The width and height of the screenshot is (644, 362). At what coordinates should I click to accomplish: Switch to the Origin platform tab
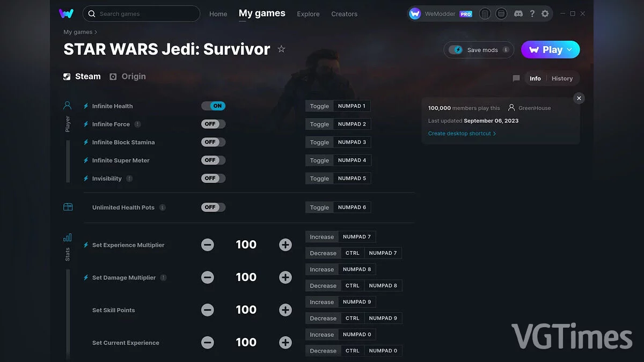pyautogui.click(x=127, y=76)
